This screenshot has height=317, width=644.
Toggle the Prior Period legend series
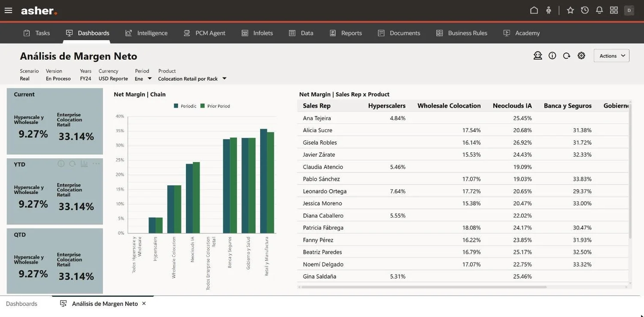(x=215, y=106)
